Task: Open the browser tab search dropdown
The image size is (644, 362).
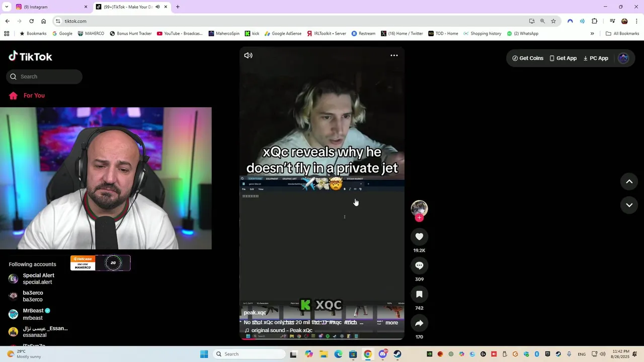Action: click(7, 7)
